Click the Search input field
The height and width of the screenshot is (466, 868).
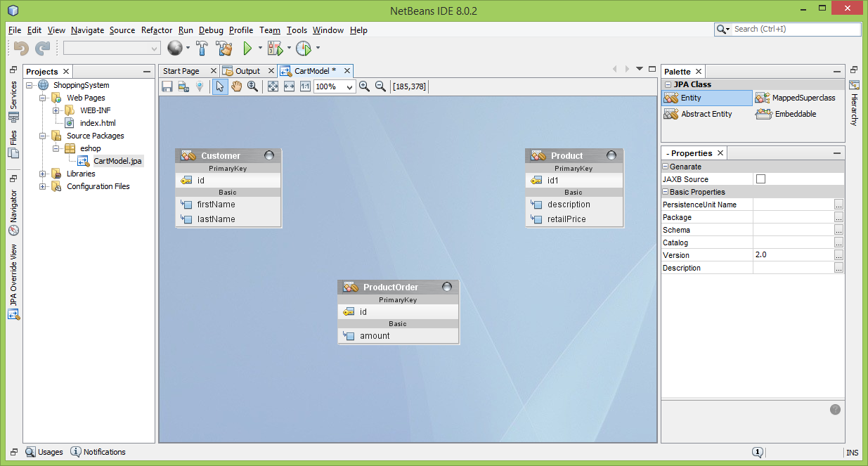click(x=794, y=30)
